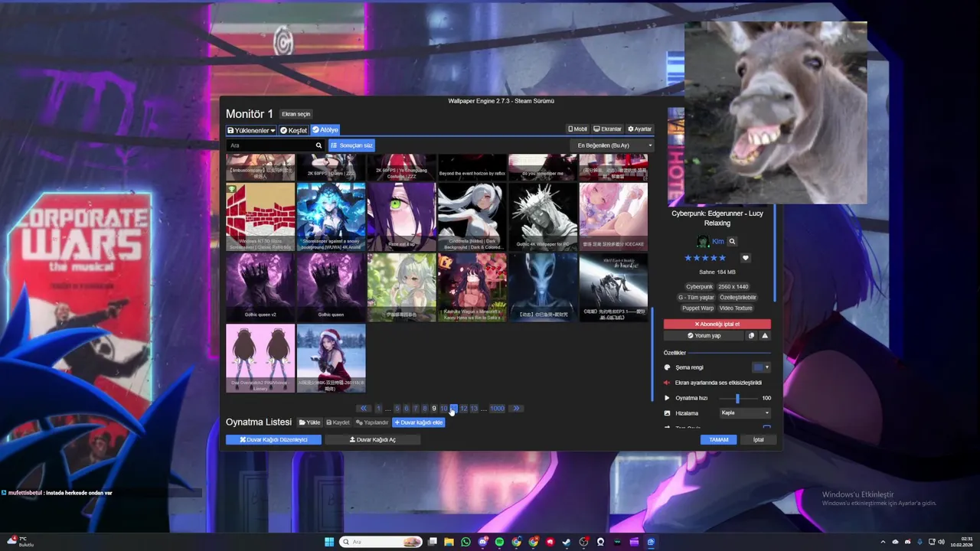
Task: Select the Rize eat it up thumbnail
Action: tap(401, 217)
